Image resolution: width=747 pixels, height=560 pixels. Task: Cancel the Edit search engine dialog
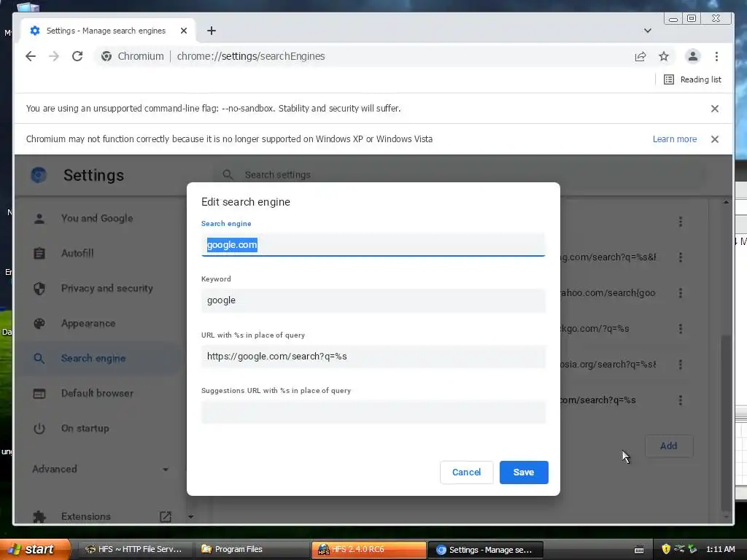(466, 472)
